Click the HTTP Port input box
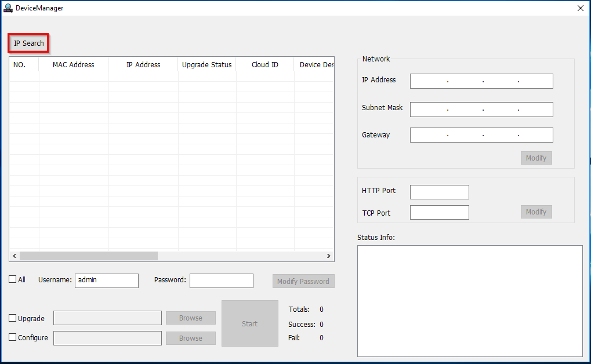 coord(439,192)
